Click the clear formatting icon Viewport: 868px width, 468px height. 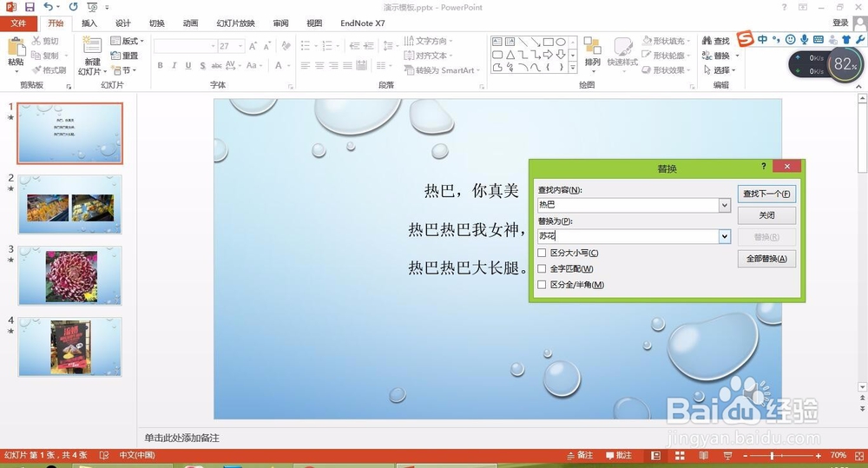point(286,46)
